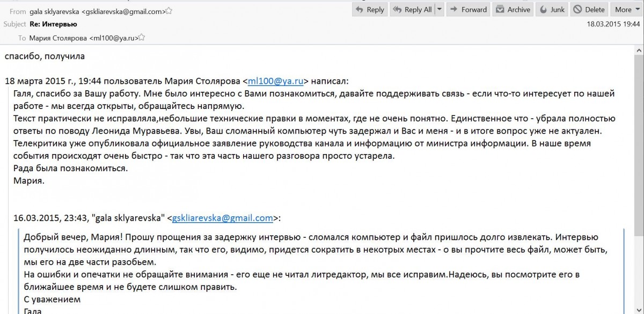Screen dimensions: 644x314
Task: Open the ml100@ya.ru link in message body
Action: coord(276,81)
